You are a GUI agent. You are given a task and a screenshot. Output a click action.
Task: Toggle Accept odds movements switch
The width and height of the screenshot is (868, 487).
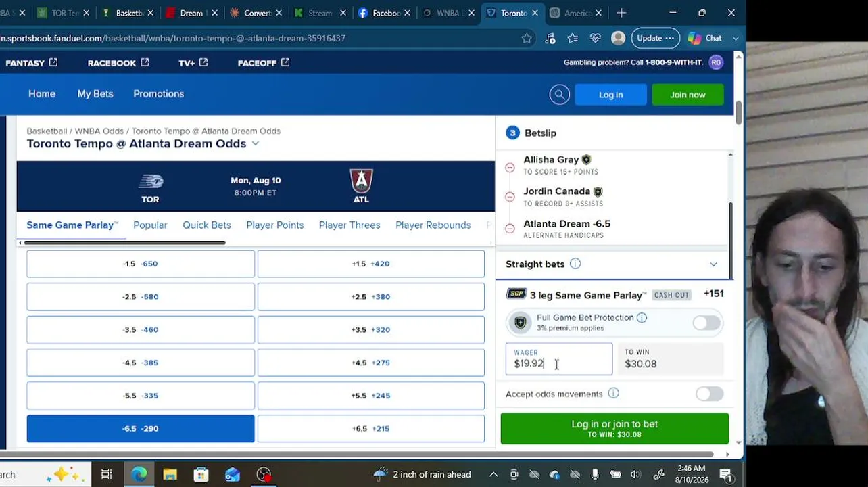pos(709,394)
